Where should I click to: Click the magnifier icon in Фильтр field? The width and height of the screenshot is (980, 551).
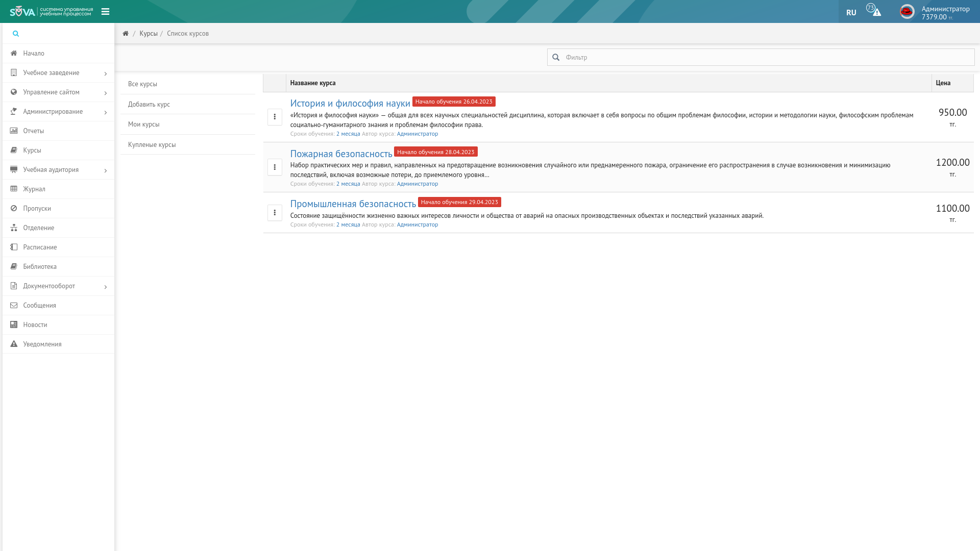point(556,57)
